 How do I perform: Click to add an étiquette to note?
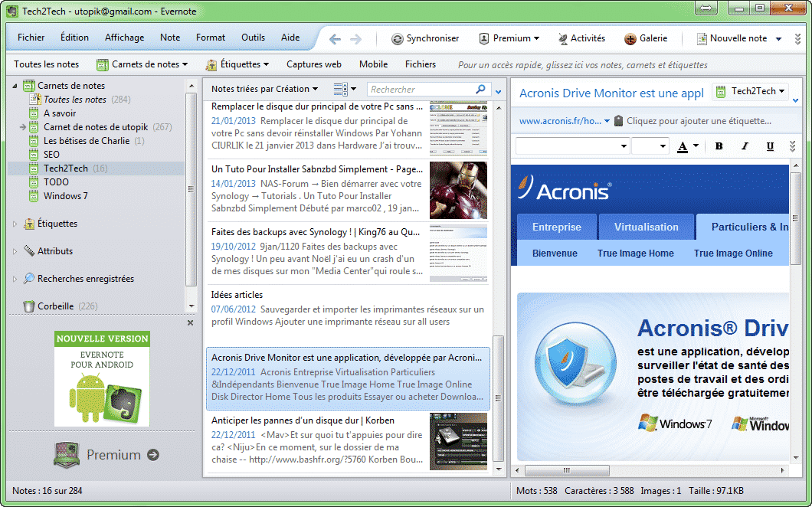699,121
